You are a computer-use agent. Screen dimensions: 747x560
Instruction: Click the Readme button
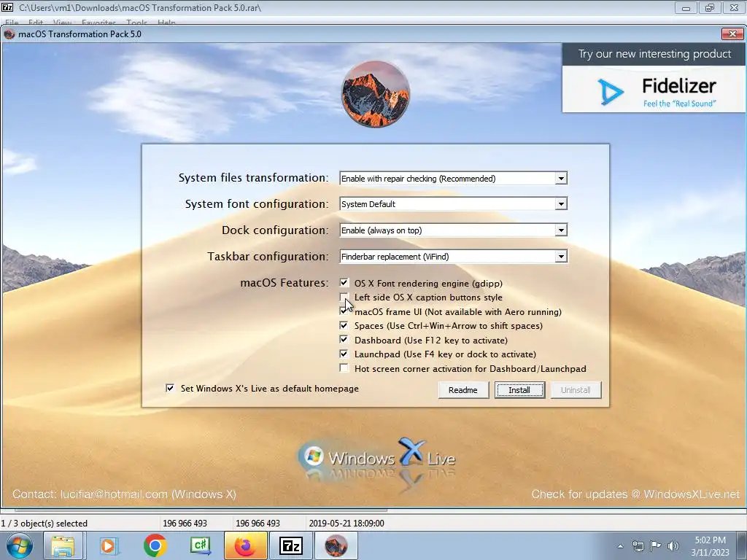click(x=463, y=390)
